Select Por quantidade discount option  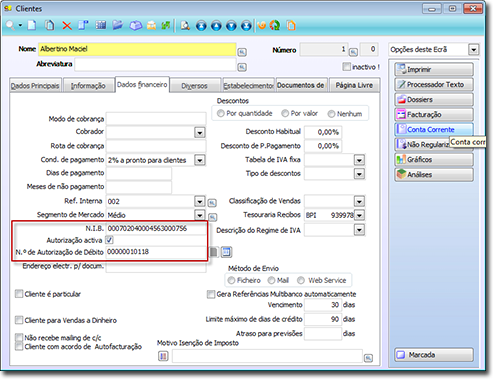coord(220,114)
